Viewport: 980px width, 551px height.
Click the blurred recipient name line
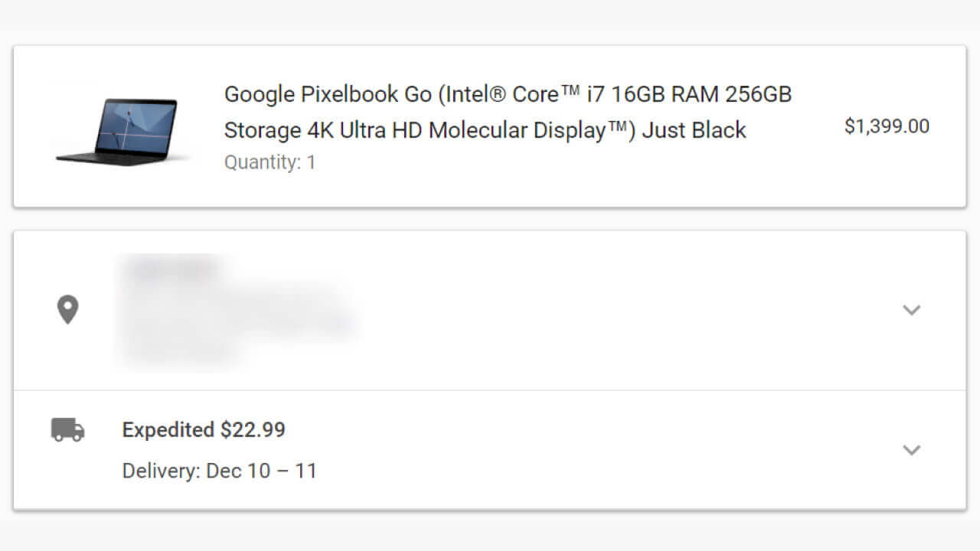(170, 269)
